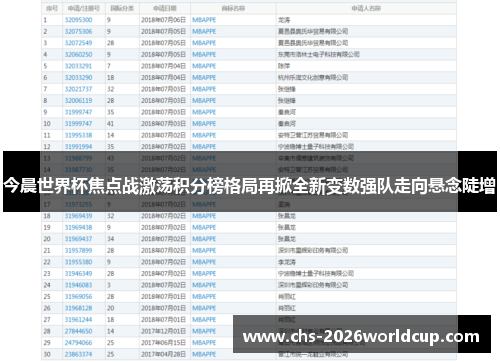Open registration number 27844650 link
The height and width of the screenshot is (362, 500).
click(x=78, y=331)
